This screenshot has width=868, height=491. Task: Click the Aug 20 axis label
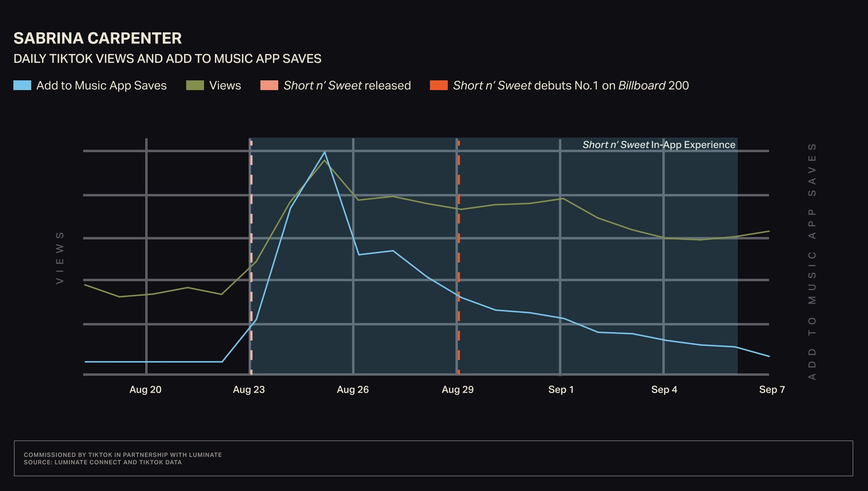coord(145,390)
